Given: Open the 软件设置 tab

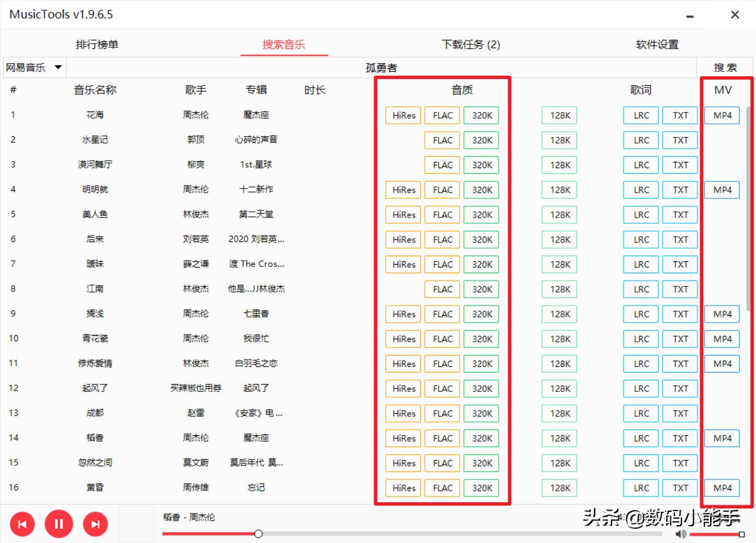Looking at the screenshot, I should [657, 44].
